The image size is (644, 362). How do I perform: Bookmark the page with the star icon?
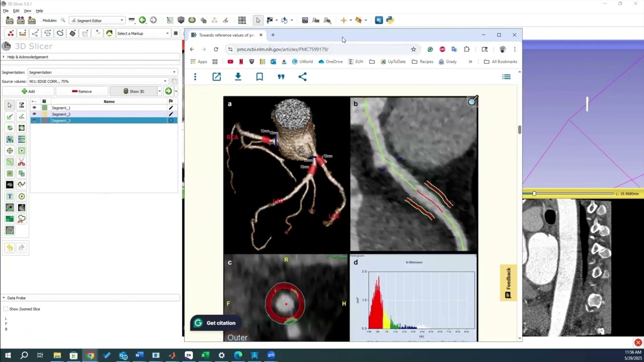[414, 49]
